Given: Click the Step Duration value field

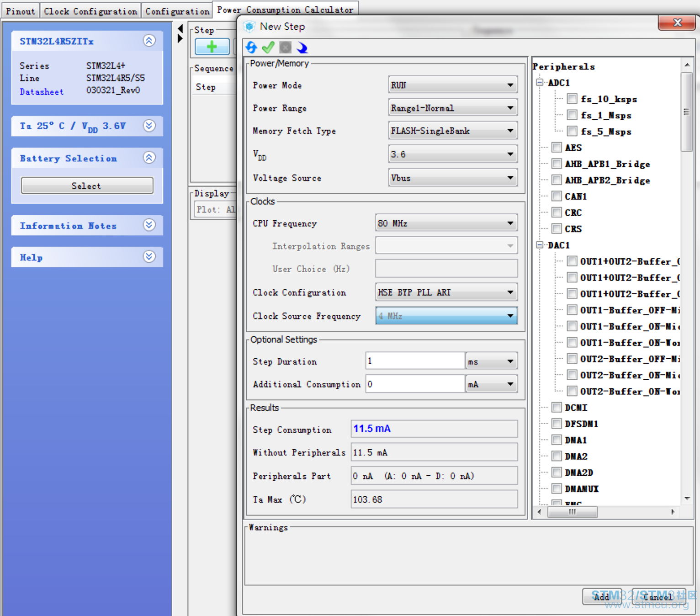Looking at the screenshot, I should click(415, 361).
